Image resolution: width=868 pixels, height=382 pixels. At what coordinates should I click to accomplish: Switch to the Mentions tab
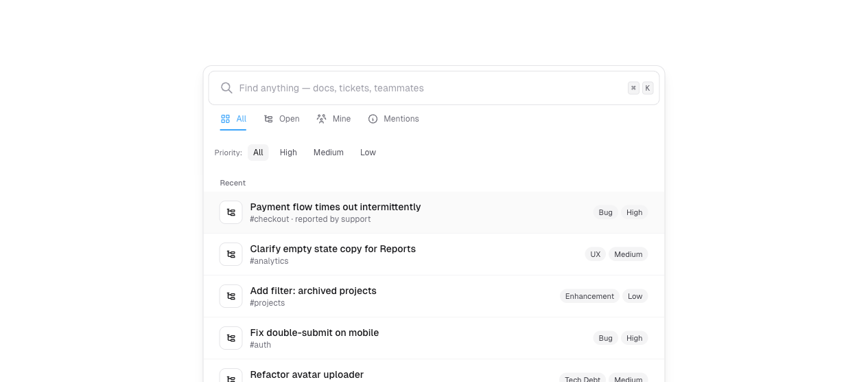click(393, 119)
